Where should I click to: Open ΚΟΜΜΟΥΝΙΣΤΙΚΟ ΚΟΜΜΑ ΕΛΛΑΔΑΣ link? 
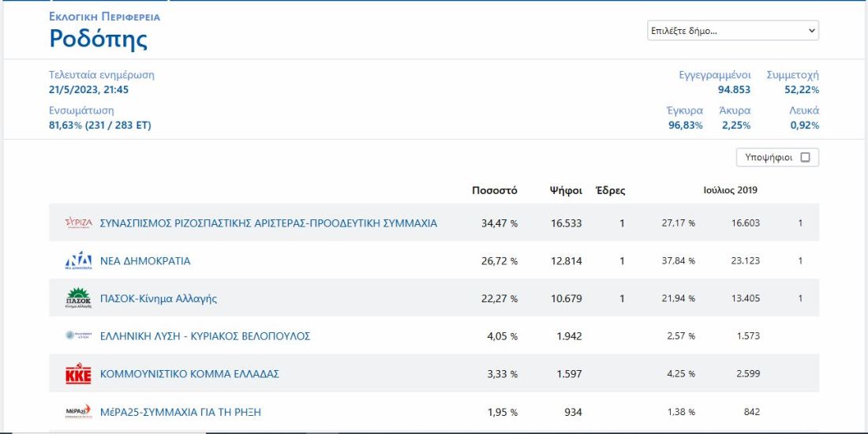click(189, 374)
